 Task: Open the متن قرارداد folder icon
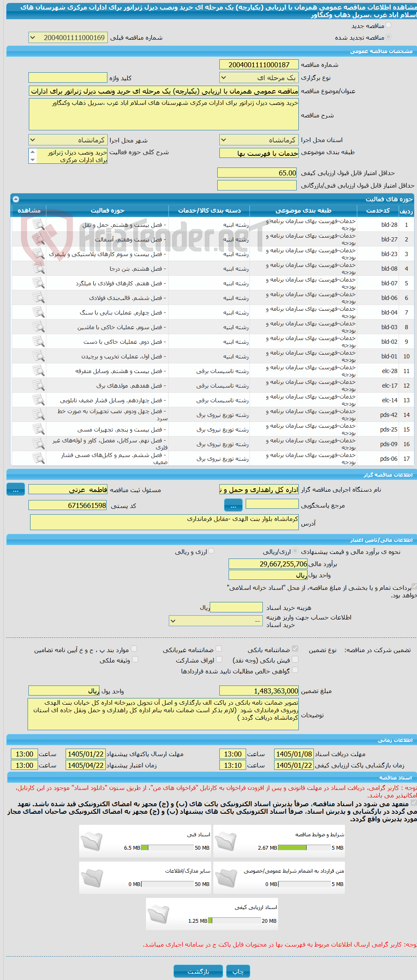point(226,877)
